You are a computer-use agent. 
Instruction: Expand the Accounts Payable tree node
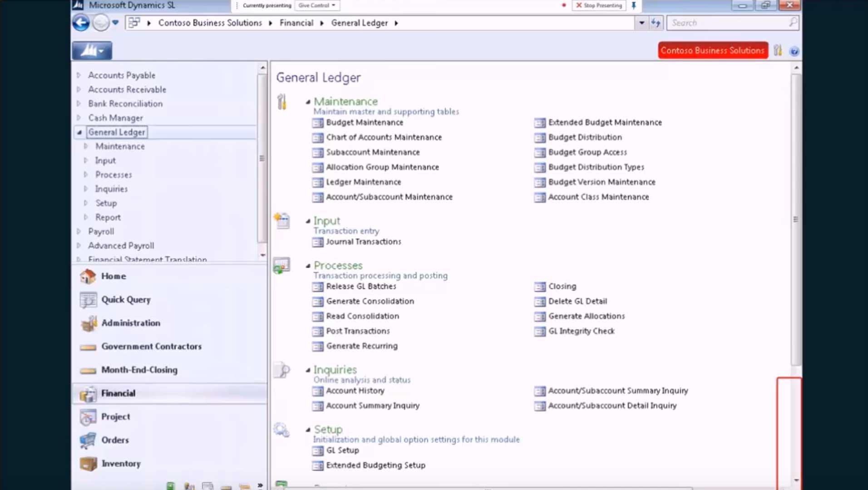click(x=79, y=75)
